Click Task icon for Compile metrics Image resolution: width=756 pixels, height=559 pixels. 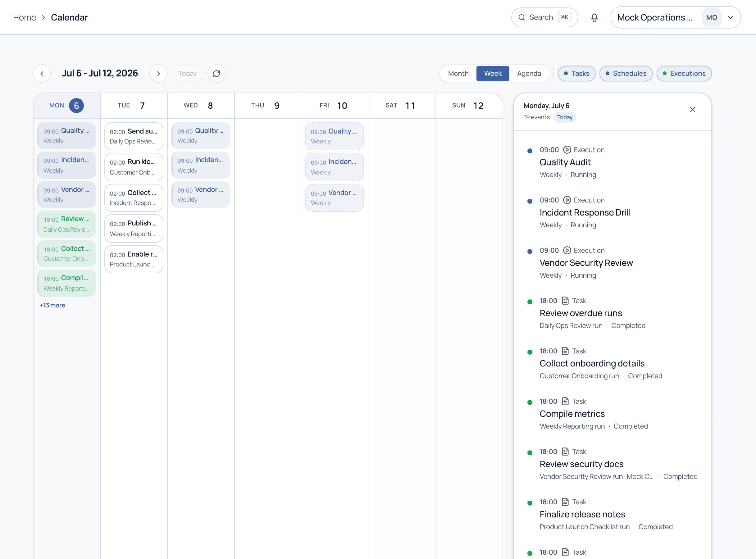click(565, 401)
